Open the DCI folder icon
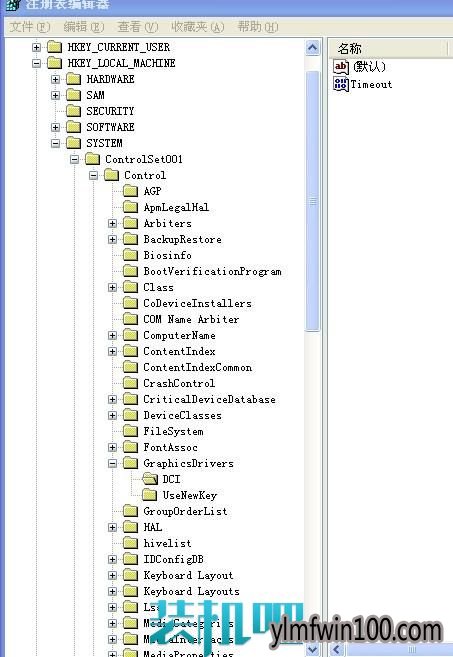The height and width of the screenshot is (657, 453). coord(150,479)
